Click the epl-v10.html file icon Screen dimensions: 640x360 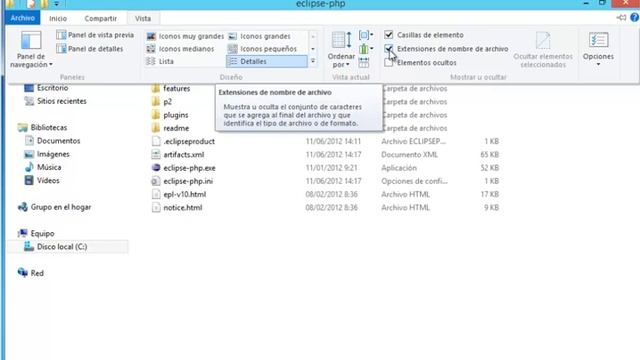coord(156,194)
